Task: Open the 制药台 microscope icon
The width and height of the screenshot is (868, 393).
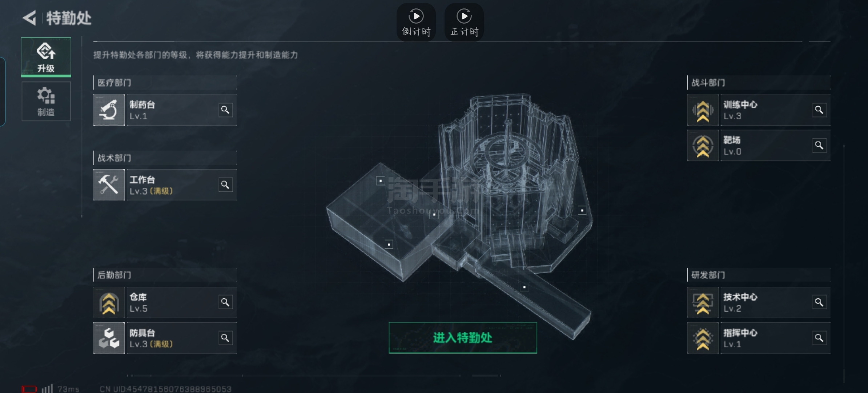Action: 109,110
